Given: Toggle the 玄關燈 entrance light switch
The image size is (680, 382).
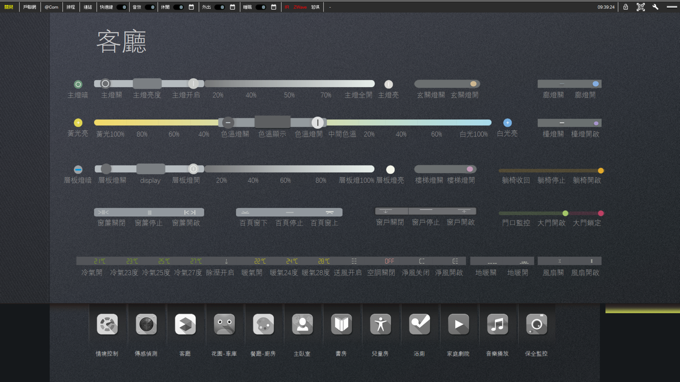Looking at the screenshot, I should tap(447, 84).
